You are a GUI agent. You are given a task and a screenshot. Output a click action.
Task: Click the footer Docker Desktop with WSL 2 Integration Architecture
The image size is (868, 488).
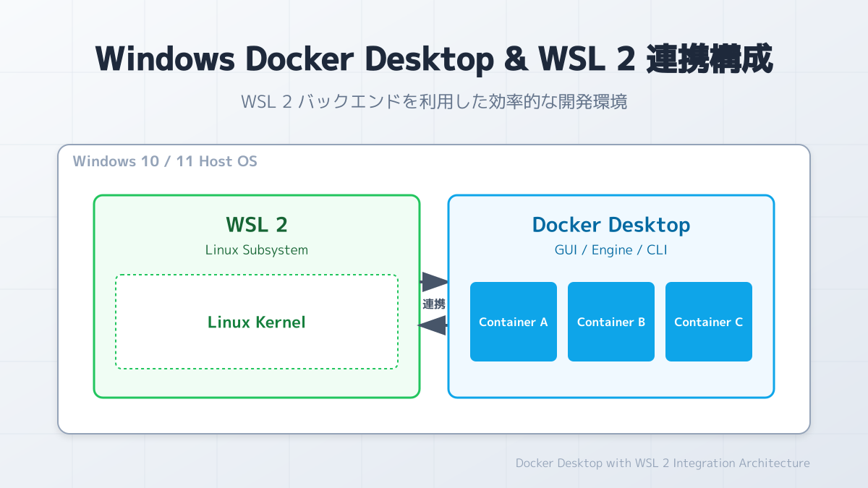click(x=663, y=463)
